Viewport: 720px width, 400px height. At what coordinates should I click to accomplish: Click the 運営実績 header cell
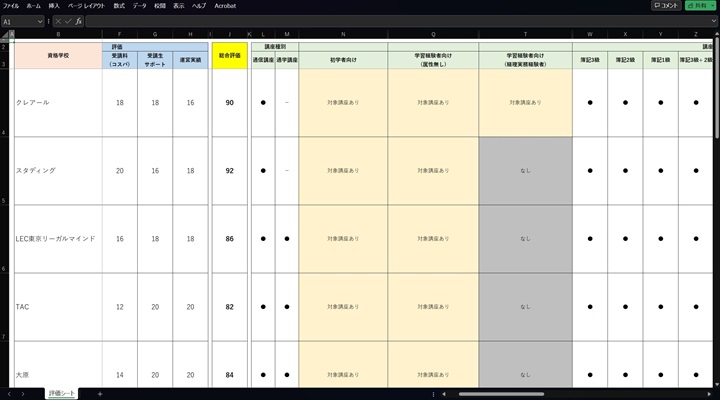click(191, 60)
